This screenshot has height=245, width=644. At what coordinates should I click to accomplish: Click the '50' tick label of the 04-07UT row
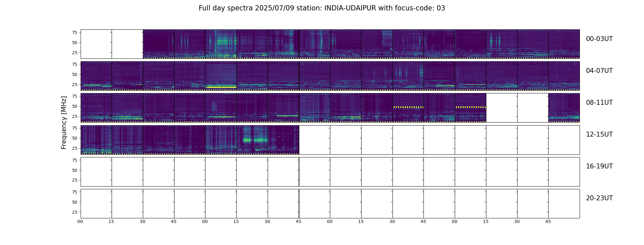[x=75, y=74]
